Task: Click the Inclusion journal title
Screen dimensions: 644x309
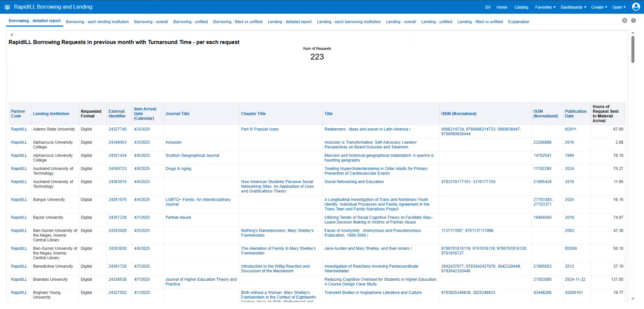Action: pyautogui.click(x=173, y=143)
